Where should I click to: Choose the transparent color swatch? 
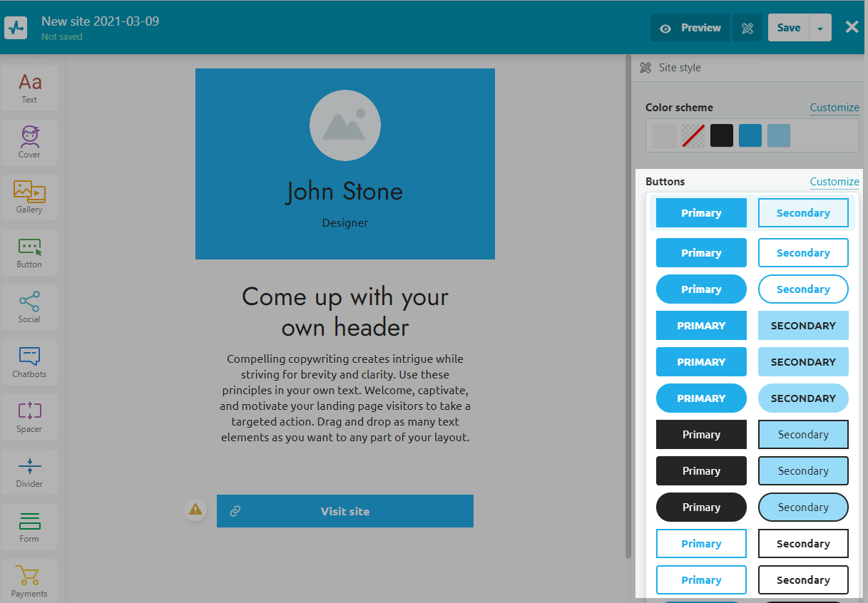(693, 135)
